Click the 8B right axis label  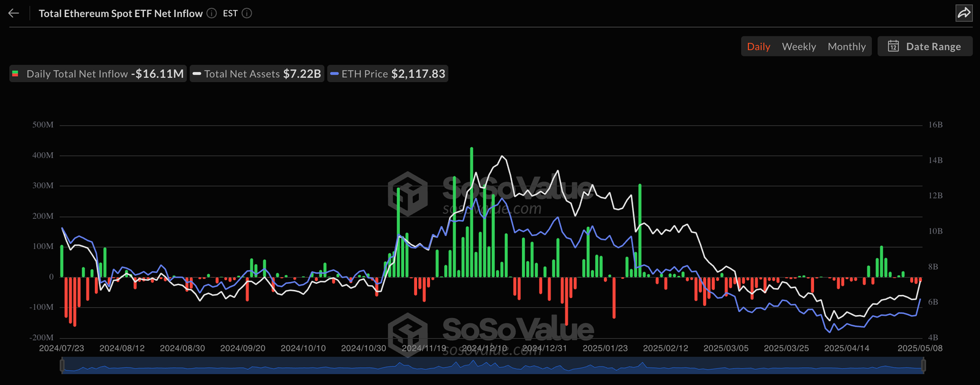tap(933, 267)
